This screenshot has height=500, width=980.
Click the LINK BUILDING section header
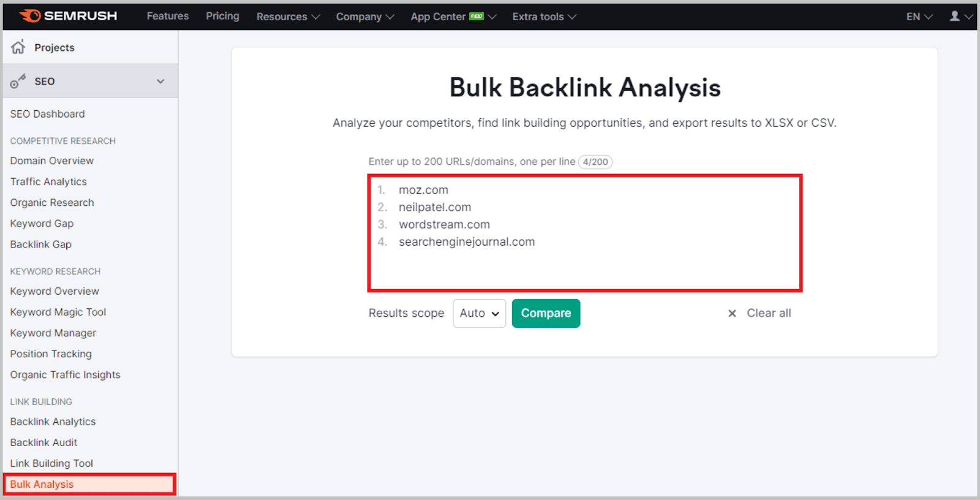pos(41,402)
